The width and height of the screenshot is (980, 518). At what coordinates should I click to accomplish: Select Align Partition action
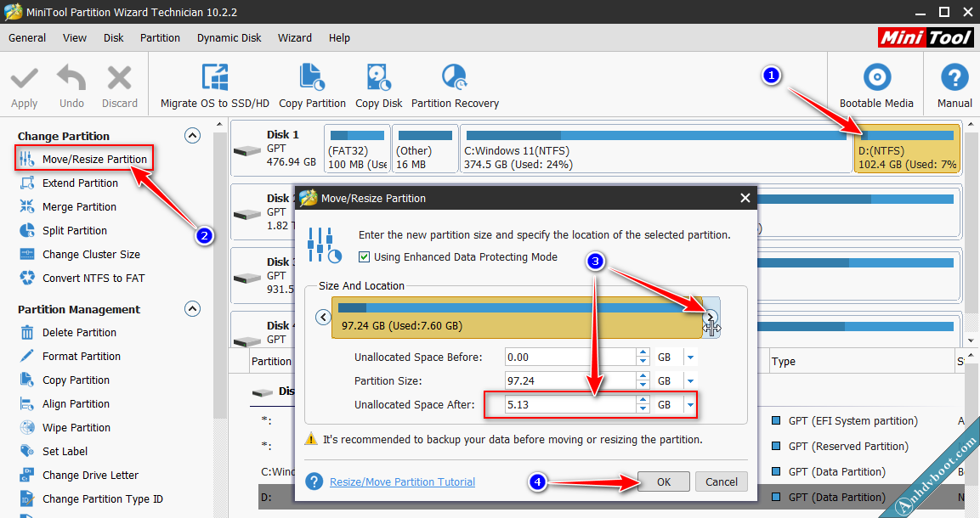[x=65, y=404]
